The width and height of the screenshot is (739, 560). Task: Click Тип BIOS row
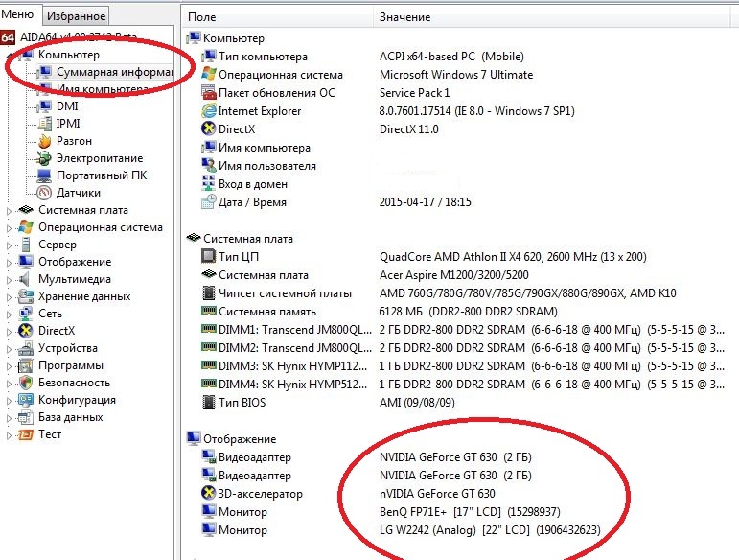(x=459, y=403)
